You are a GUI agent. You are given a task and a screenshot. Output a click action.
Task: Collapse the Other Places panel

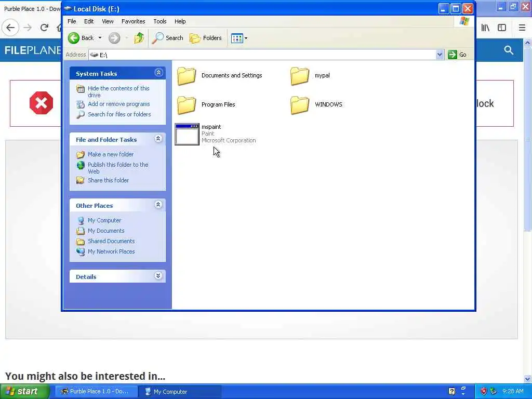(158, 205)
